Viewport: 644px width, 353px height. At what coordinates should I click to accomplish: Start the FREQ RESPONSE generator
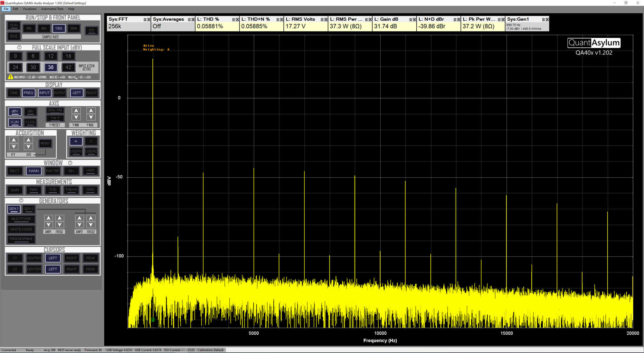pyautogui.click(x=21, y=239)
